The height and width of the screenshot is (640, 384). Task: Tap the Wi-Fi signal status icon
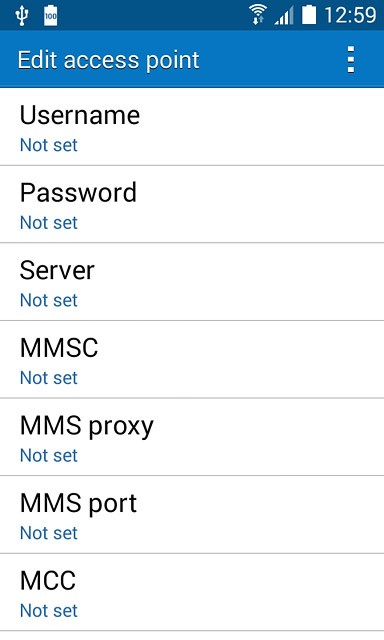tap(258, 16)
